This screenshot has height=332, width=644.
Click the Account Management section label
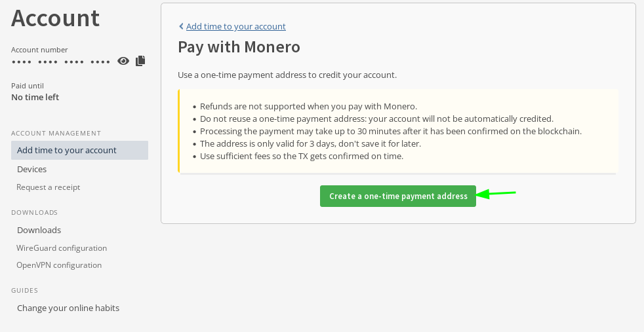(x=56, y=134)
